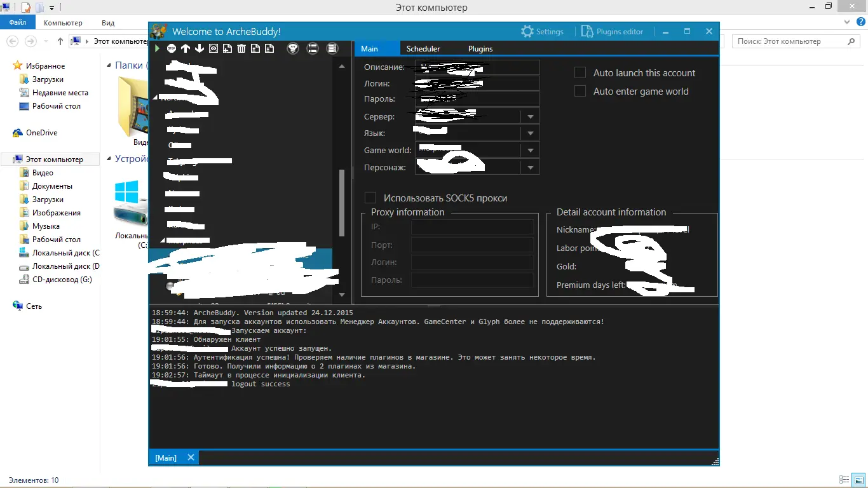
Task: Delete the account with the trash can icon
Action: [241, 48]
